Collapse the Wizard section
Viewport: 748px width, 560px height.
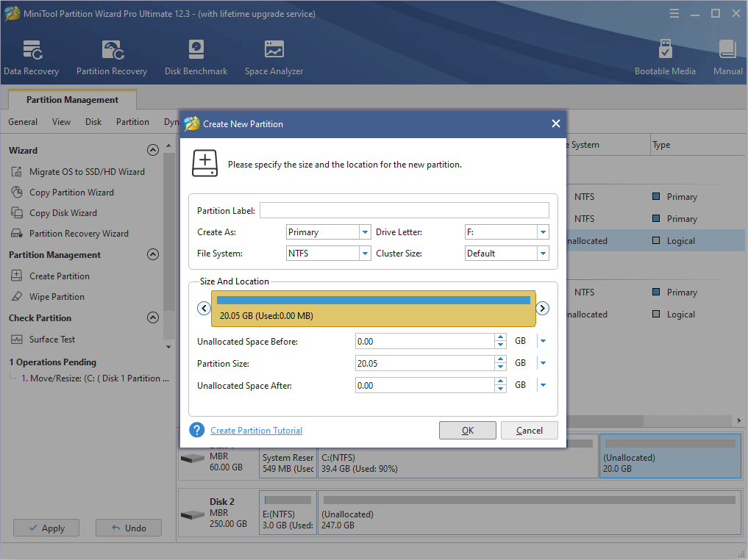pos(153,150)
